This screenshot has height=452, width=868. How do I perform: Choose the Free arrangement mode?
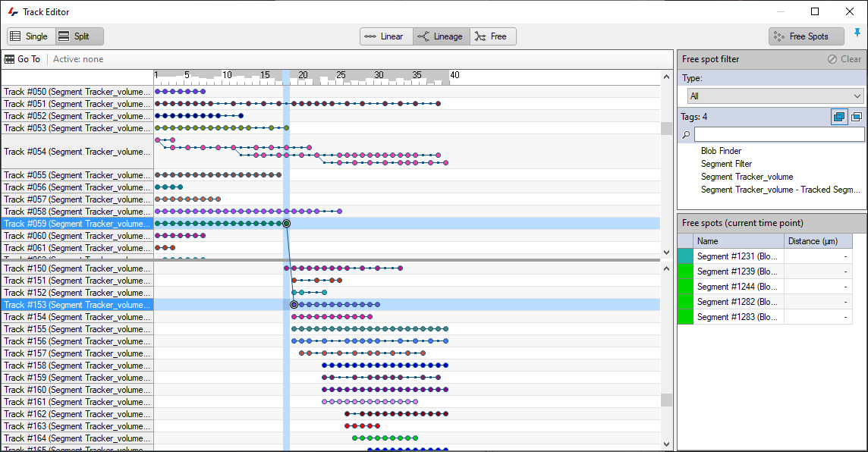click(x=492, y=36)
